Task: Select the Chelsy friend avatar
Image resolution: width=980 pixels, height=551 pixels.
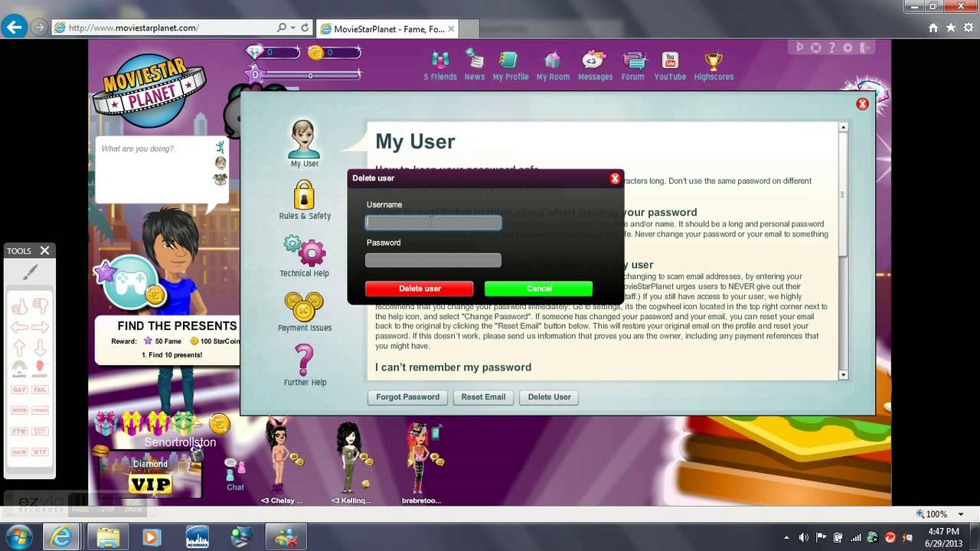Action: 277,459
